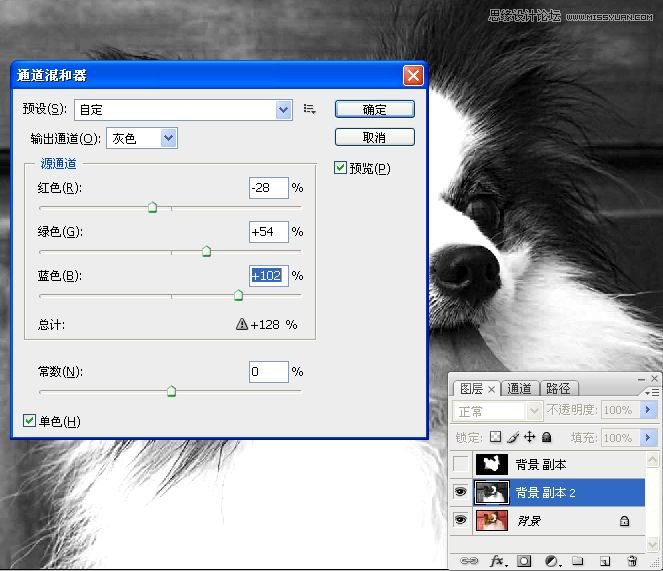Open the 输出通道 output channel dropdown
The image size is (663, 571).
pos(168,138)
